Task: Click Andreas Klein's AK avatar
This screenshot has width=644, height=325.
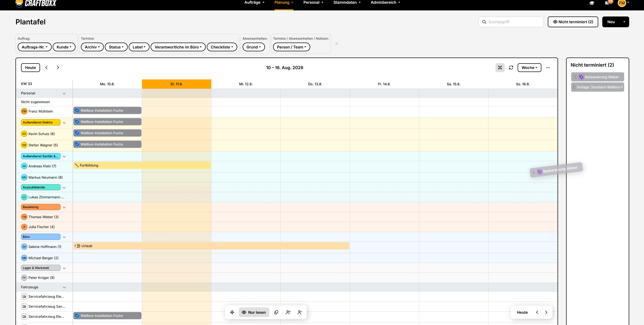Action: (x=24, y=166)
